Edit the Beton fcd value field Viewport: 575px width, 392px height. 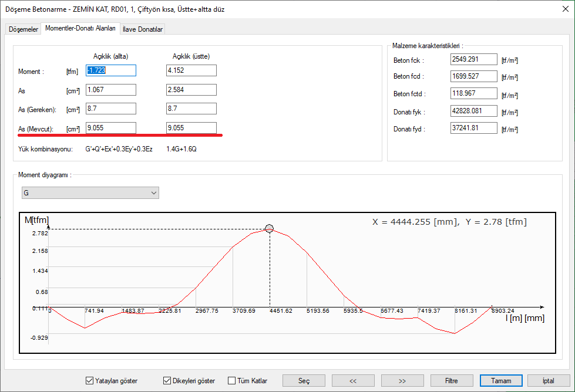pos(474,76)
